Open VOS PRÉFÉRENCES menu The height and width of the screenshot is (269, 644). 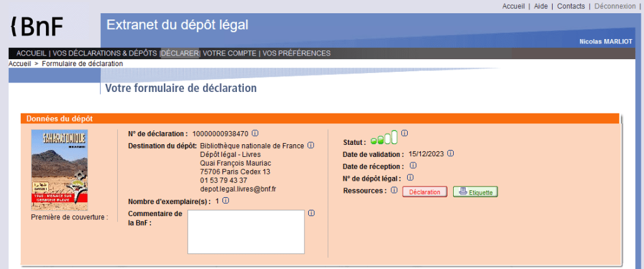point(296,54)
